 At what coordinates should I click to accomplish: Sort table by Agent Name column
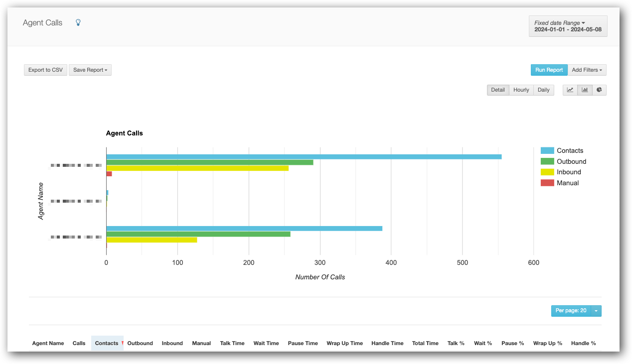click(x=48, y=343)
